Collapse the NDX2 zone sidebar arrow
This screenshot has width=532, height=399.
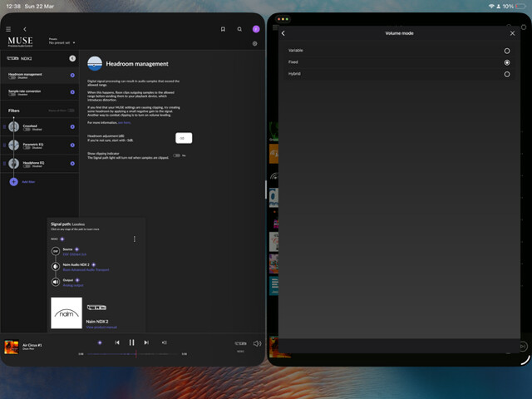click(72, 58)
